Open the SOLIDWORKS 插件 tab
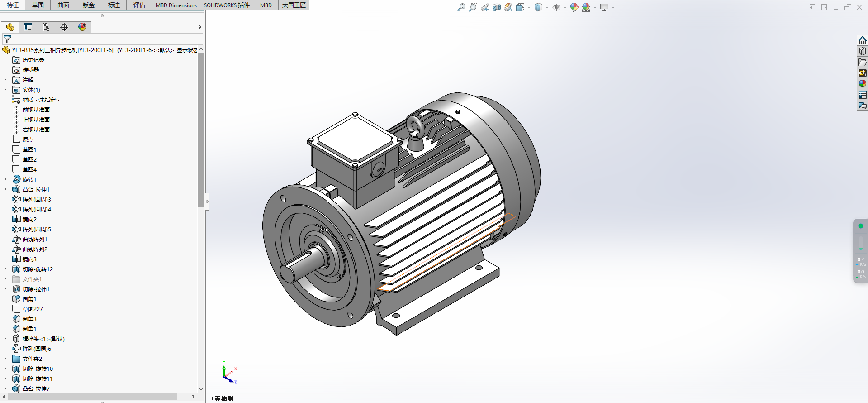 click(x=227, y=5)
